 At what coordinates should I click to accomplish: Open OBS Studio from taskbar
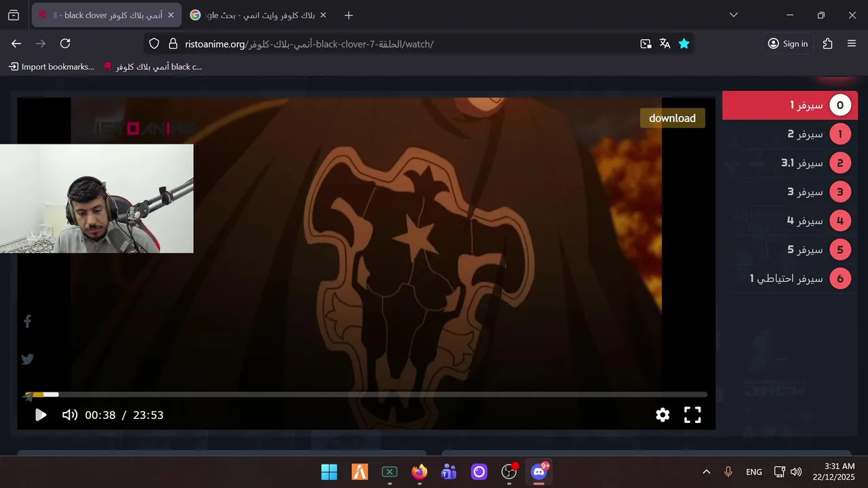click(x=509, y=472)
